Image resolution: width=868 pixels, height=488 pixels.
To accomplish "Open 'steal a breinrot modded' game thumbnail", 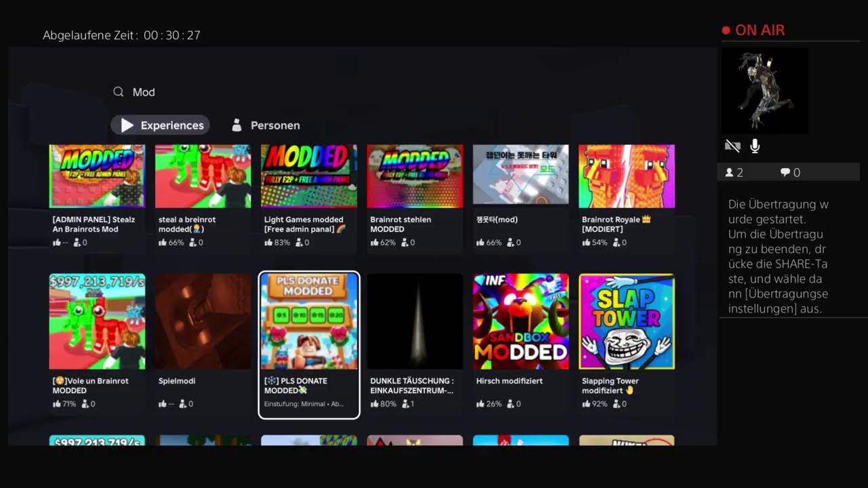I will (x=203, y=176).
